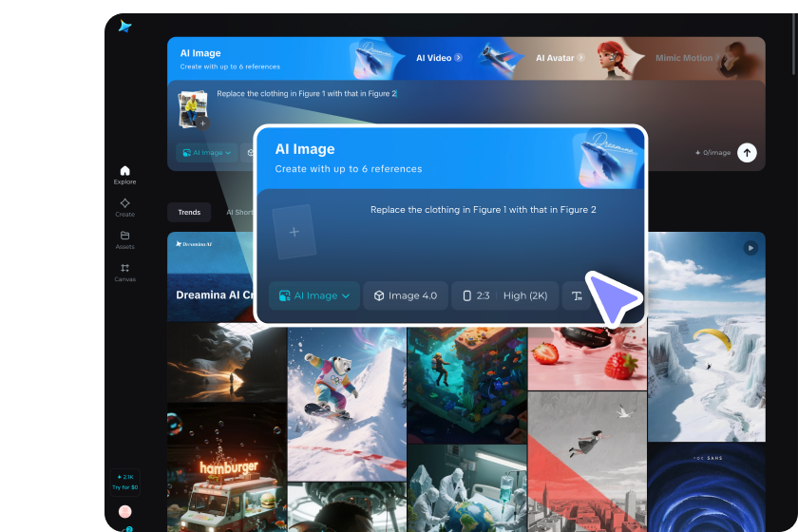This screenshot has height=532, width=798.
Task: Click the Dreamina logo at top left
Action: click(x=125, y=26)
